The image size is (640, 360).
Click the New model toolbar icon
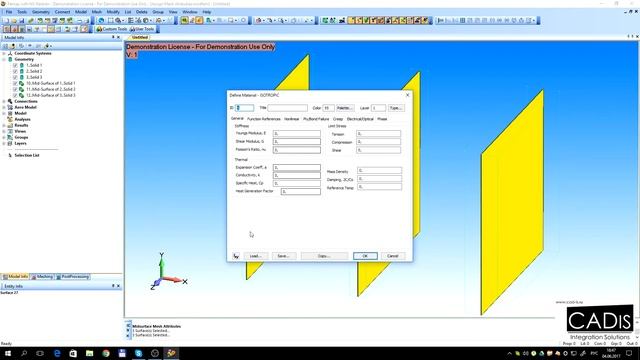pos(6,20)
